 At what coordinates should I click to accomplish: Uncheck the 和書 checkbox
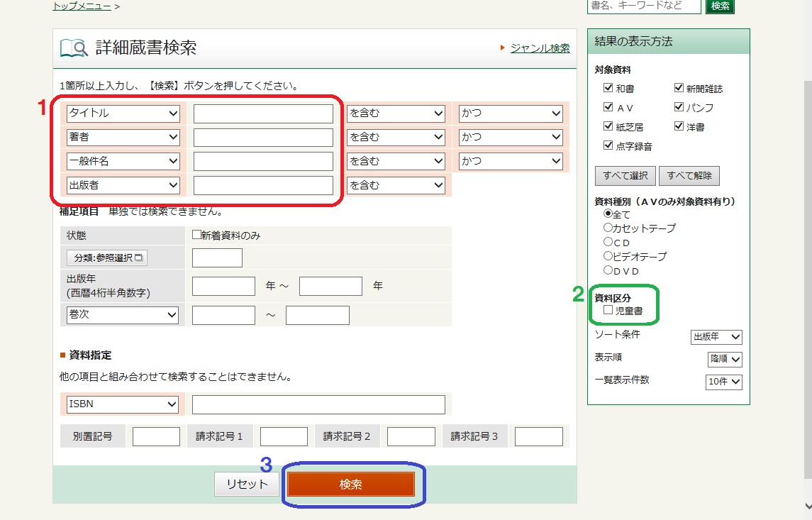coord(608,89)
